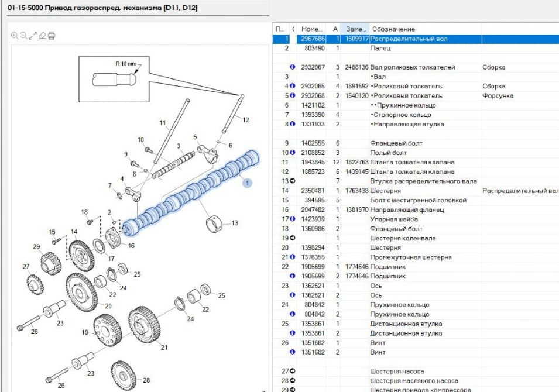Click callout number 21 in the diagram
The height and width of the screenshot is (392, 559).
click(x=164, y=348)
